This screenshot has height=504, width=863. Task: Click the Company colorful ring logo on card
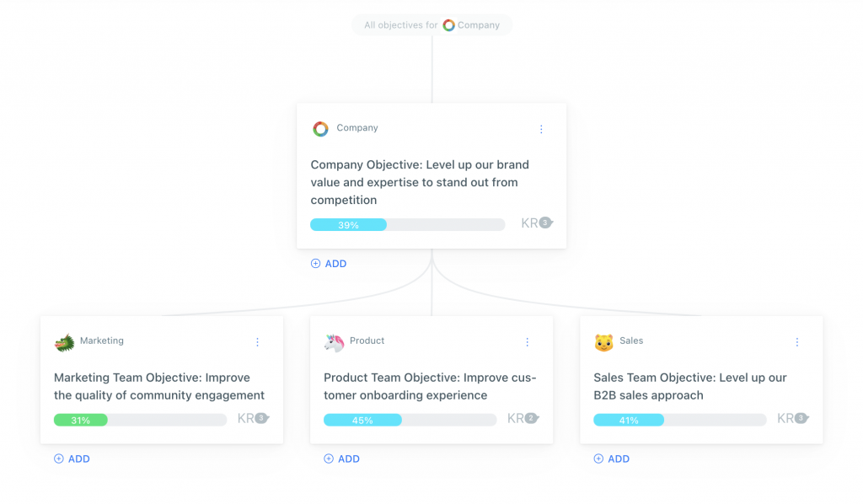coord(321,129)
